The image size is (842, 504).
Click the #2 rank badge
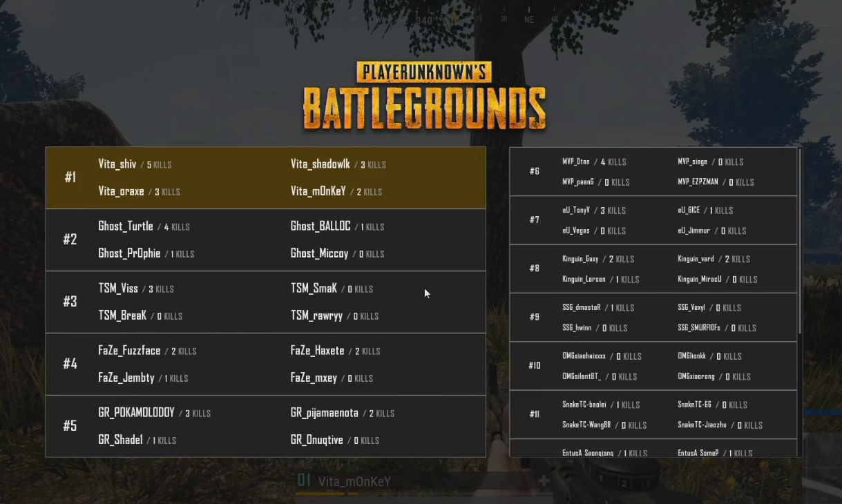(70, 240)
